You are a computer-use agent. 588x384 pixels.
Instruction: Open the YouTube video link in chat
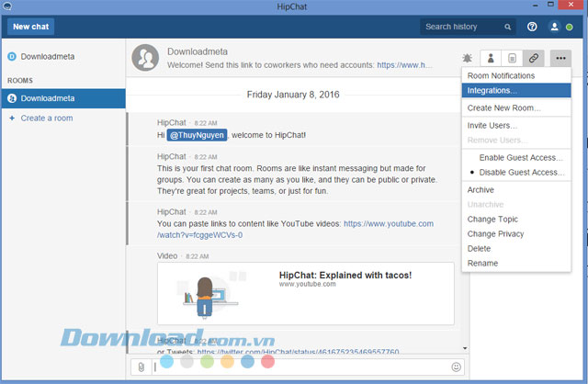[x=389, y=224]
